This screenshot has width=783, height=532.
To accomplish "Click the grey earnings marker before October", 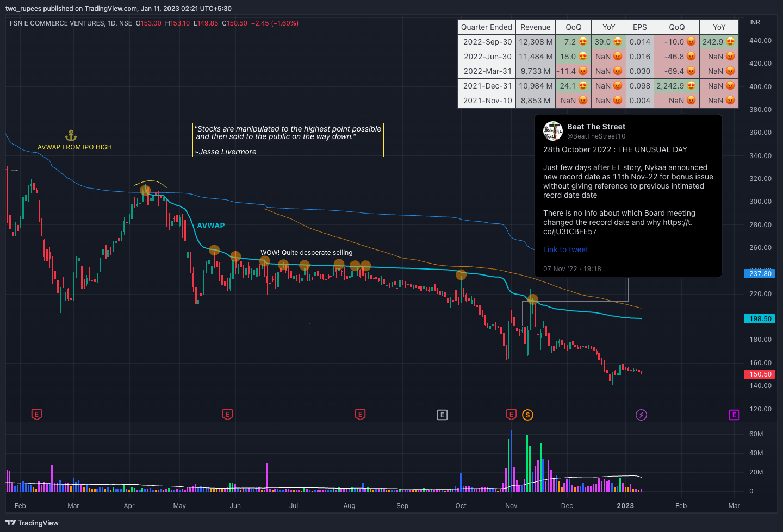I will [x=442, y=415].
